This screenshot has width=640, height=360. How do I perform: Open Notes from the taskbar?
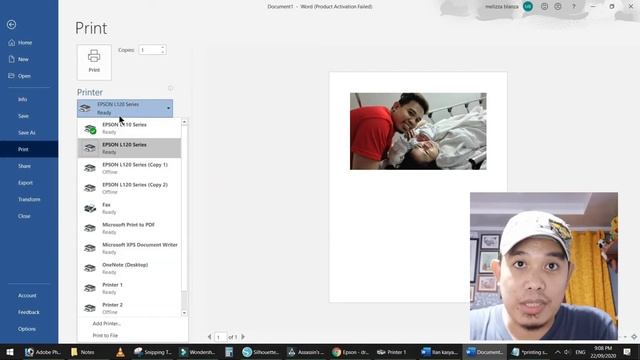tap(83, 352)
